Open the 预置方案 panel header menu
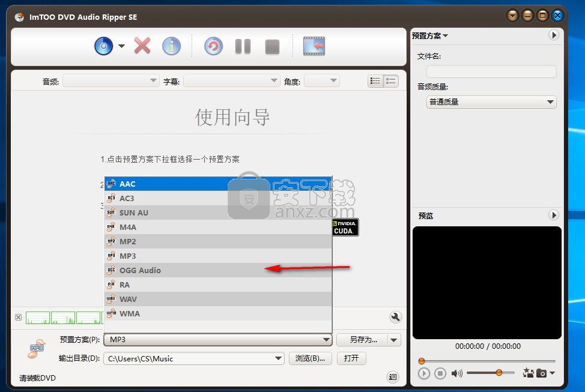Screen dimensions: 585x392 pos(430,36)
